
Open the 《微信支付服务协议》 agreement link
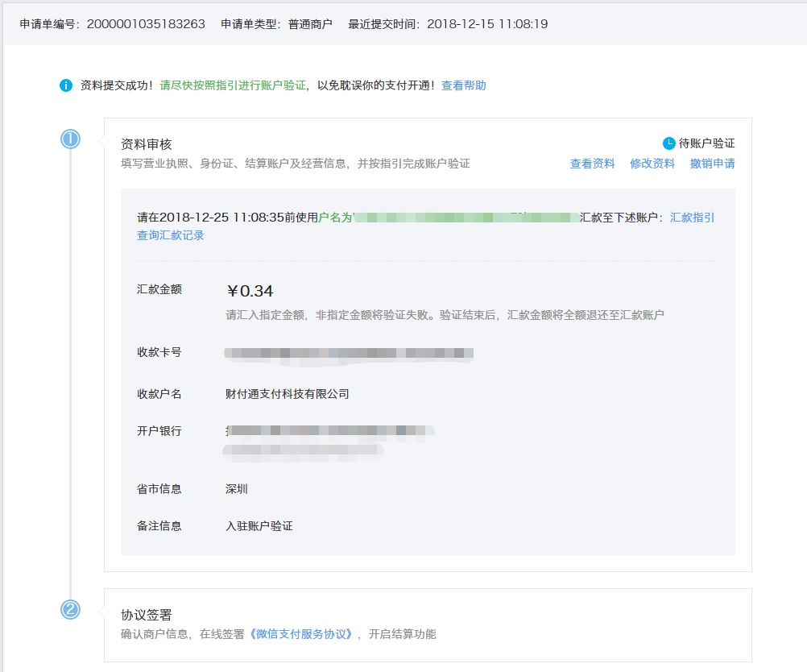[x=301, y=634]
